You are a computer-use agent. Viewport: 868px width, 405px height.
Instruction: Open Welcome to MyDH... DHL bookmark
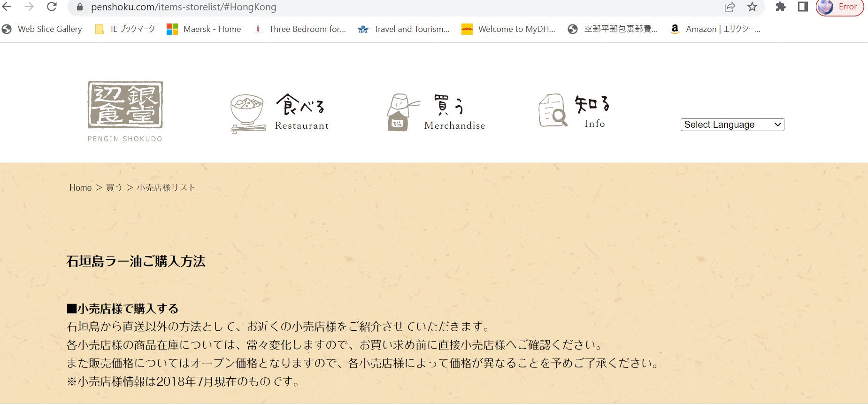tap(508, 29)
